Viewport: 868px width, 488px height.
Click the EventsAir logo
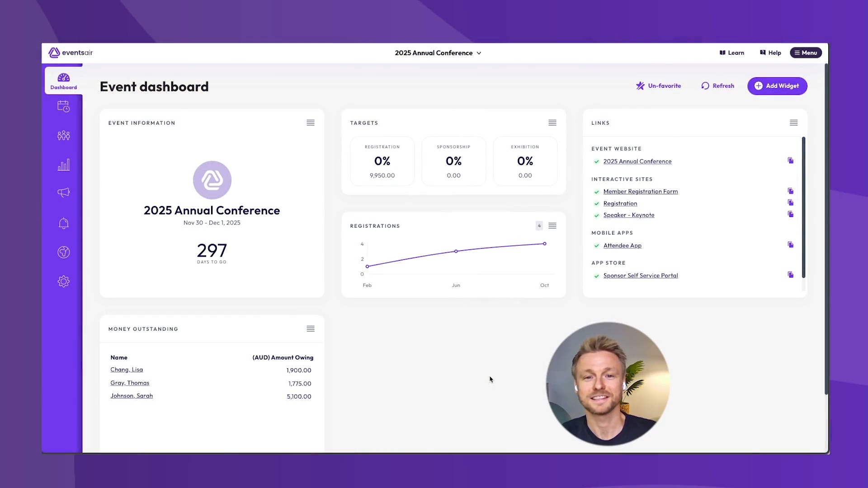71,53
